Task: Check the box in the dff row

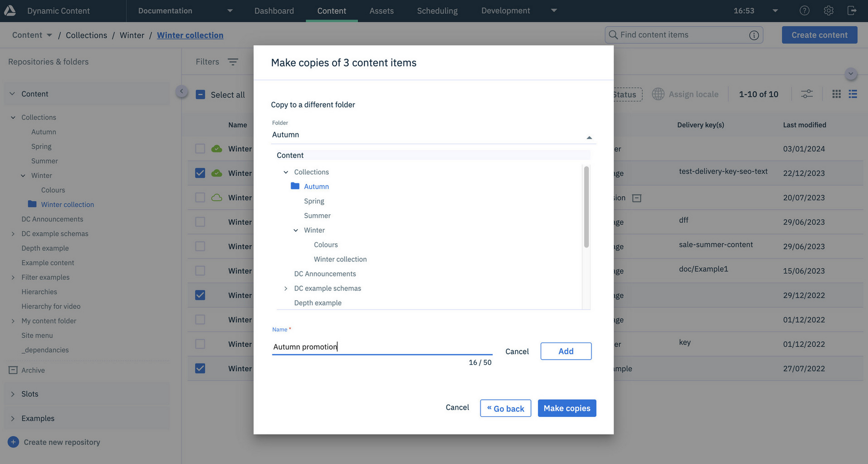Action: point(200,222)
